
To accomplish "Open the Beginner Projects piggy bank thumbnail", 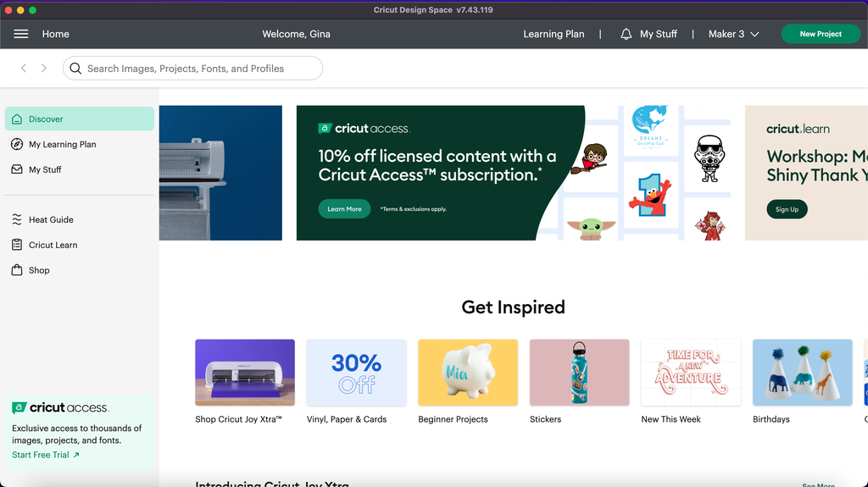I will point(468,373).
